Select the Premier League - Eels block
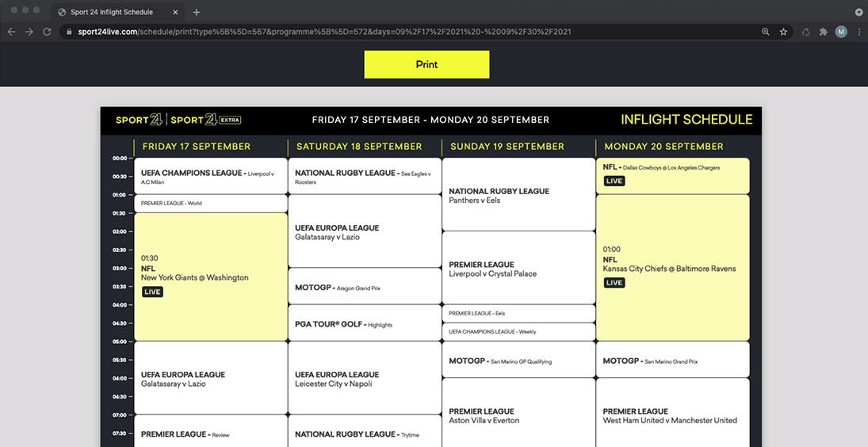The height and width of the screenshot is (447, 868). pyautogui.click(x=518, y=314)
